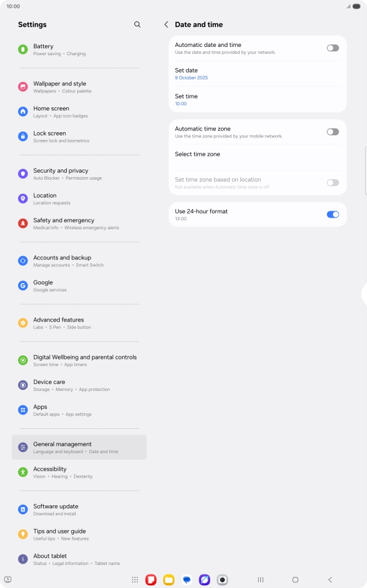Screen dimensions: 367x588
Task: Tap the Battery settings icon
Action: pos(23,49)
